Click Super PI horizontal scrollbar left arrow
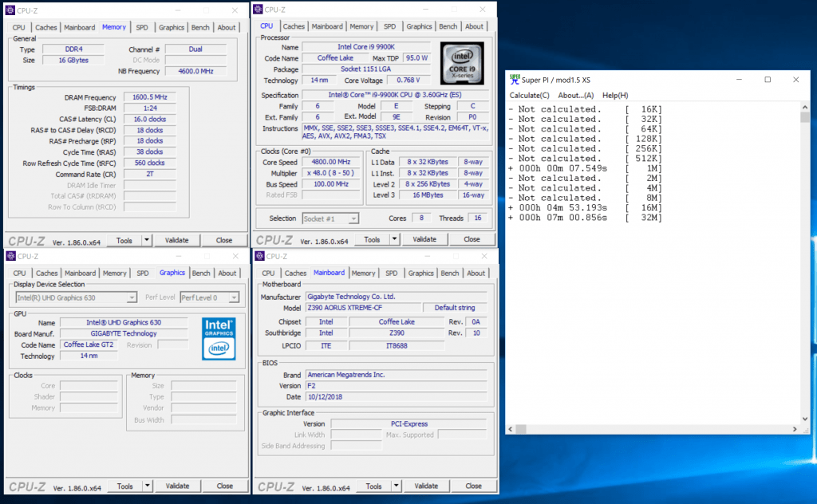The height and width of the screenshot is (504, 817). tap(511, 429)
